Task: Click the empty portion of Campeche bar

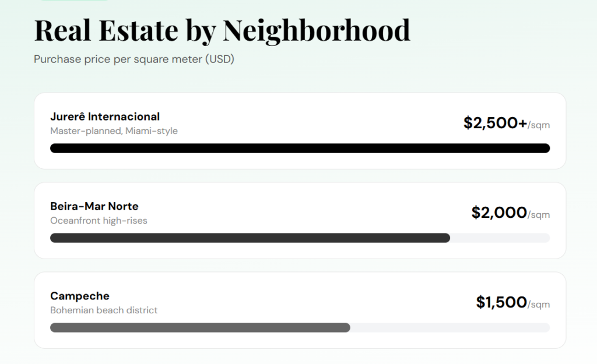Action: point(449,327)
